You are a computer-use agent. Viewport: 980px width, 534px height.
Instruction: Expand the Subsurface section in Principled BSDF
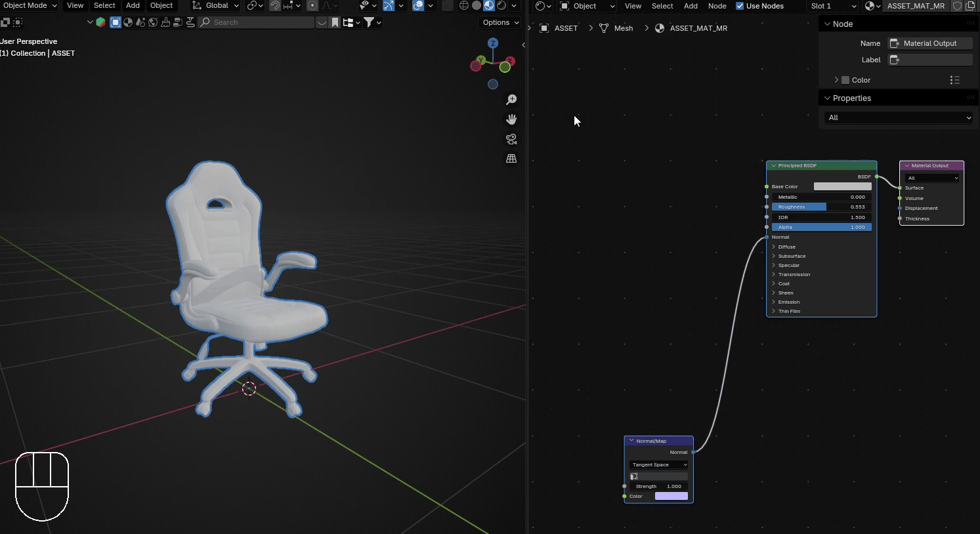[x=792, y=257]
